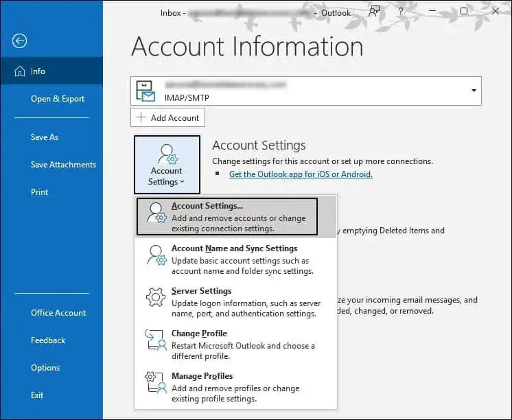Click the Account Information heading

coord(247,47)
